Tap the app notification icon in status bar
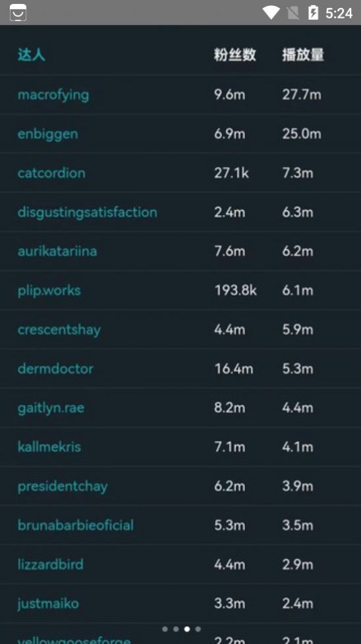 [18, 13]
